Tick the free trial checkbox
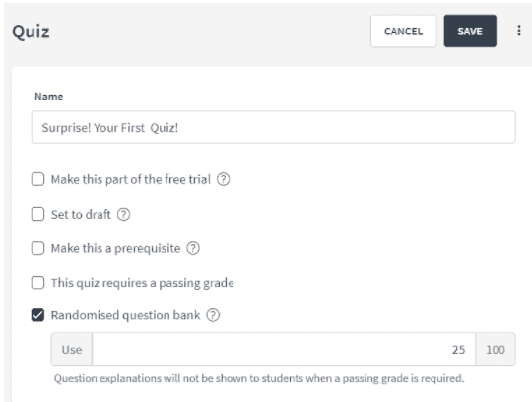Image resolution: width=532 pixels, height=402 pixels. click(x=37, y=179)
